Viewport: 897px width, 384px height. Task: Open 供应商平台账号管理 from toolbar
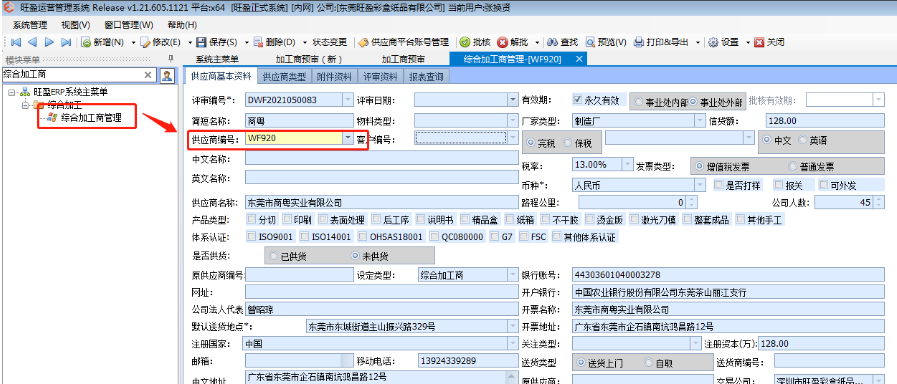coord(404,42)
